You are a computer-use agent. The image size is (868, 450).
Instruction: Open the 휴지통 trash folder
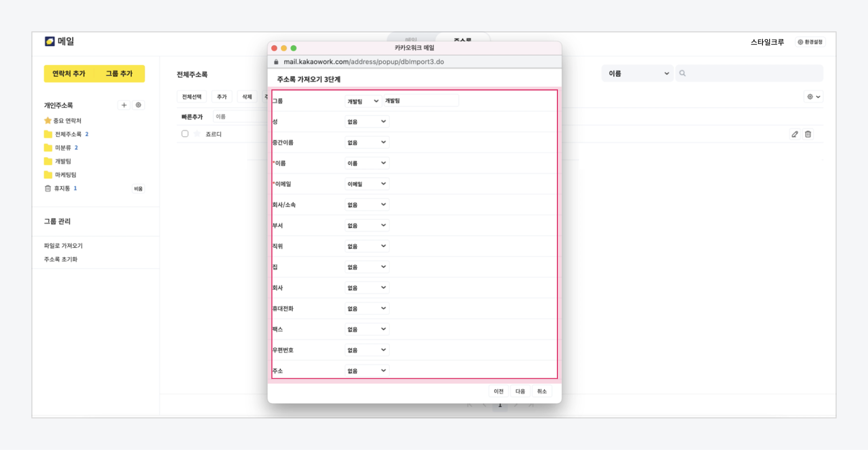(x=61, y=188)
